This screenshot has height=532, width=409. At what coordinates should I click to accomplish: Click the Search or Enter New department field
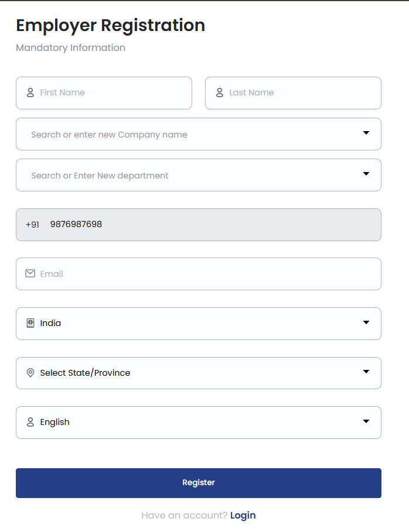188,175
